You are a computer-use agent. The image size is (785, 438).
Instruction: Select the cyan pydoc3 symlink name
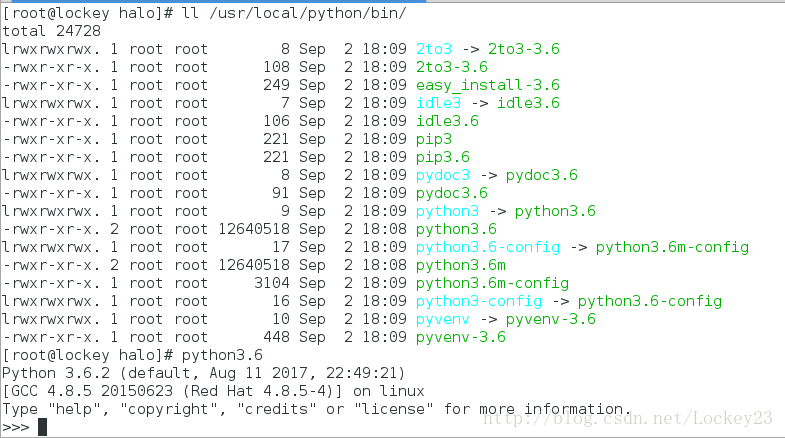point(443,175)
